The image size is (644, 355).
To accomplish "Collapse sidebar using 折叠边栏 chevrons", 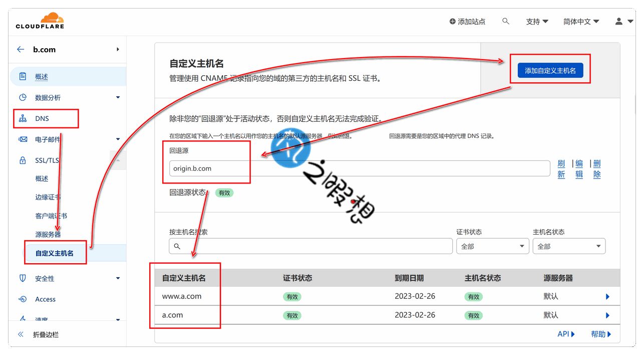I will tap(21, 334).
